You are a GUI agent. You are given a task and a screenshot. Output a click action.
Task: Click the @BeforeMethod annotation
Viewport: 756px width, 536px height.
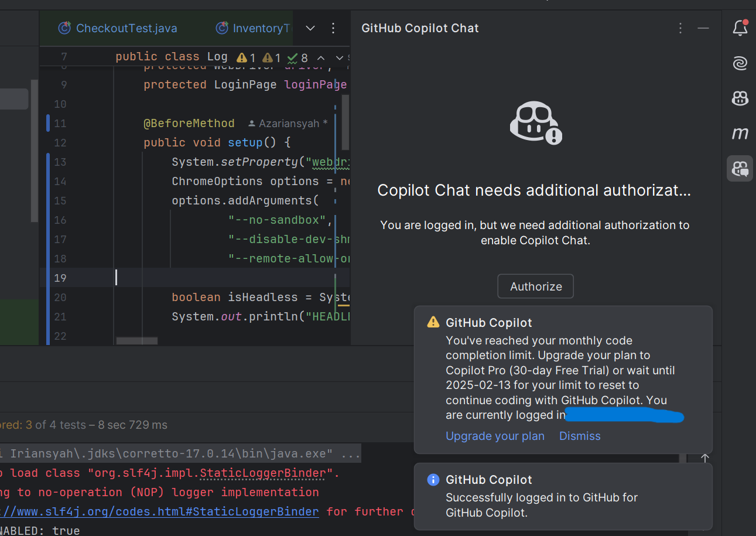pos(189,124)
